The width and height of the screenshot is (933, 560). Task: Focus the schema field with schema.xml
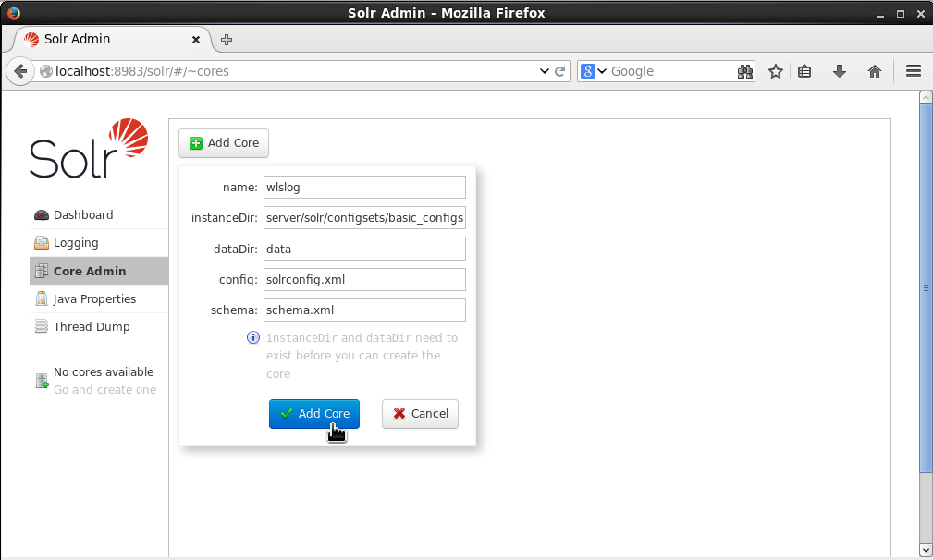click(x=364, y=310)
